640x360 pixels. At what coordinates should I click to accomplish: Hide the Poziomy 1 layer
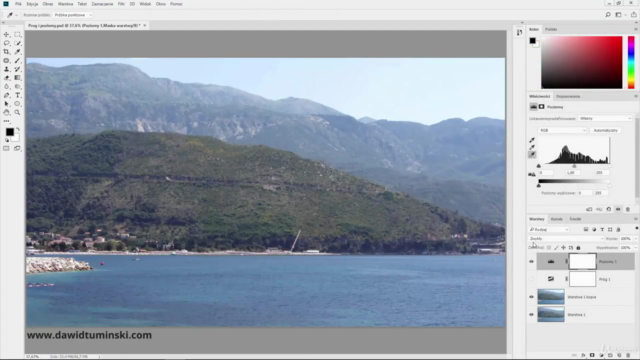click(x=531, y=262)
